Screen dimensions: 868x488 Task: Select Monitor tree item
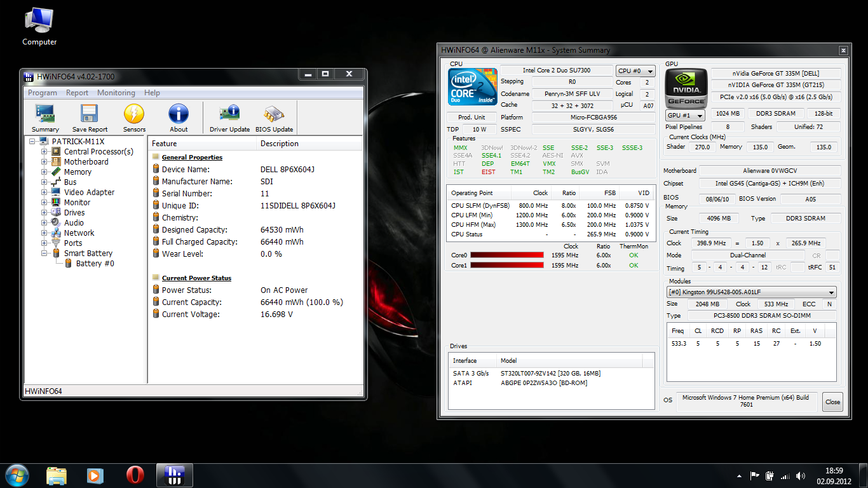click(77, 203)
